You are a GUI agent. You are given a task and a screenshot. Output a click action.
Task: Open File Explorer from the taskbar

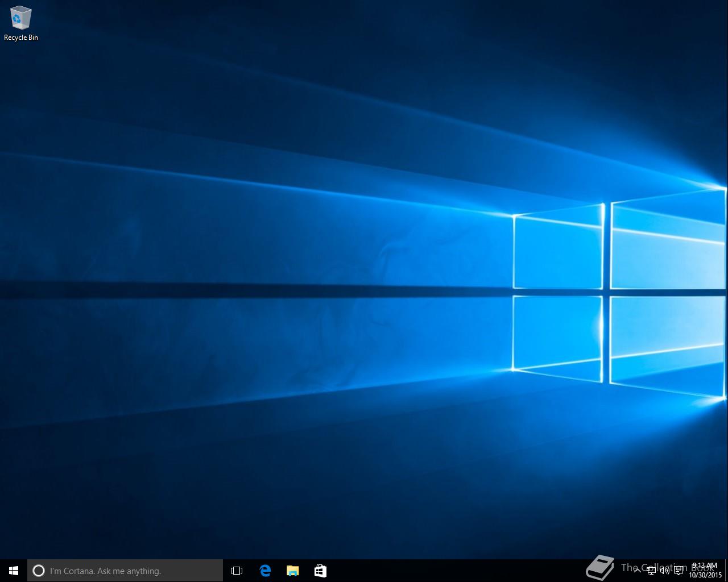[x=292, y=571]
